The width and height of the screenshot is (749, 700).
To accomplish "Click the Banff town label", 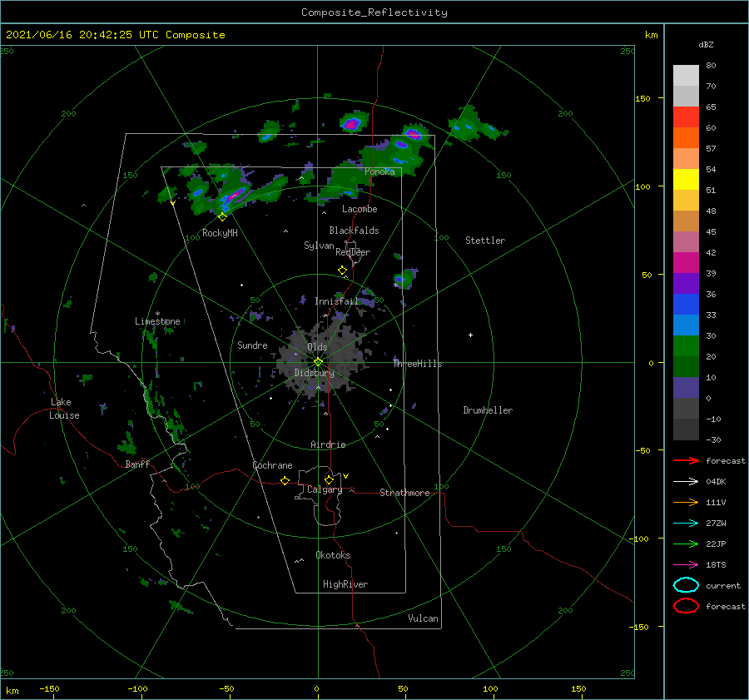I will (137, 464).
